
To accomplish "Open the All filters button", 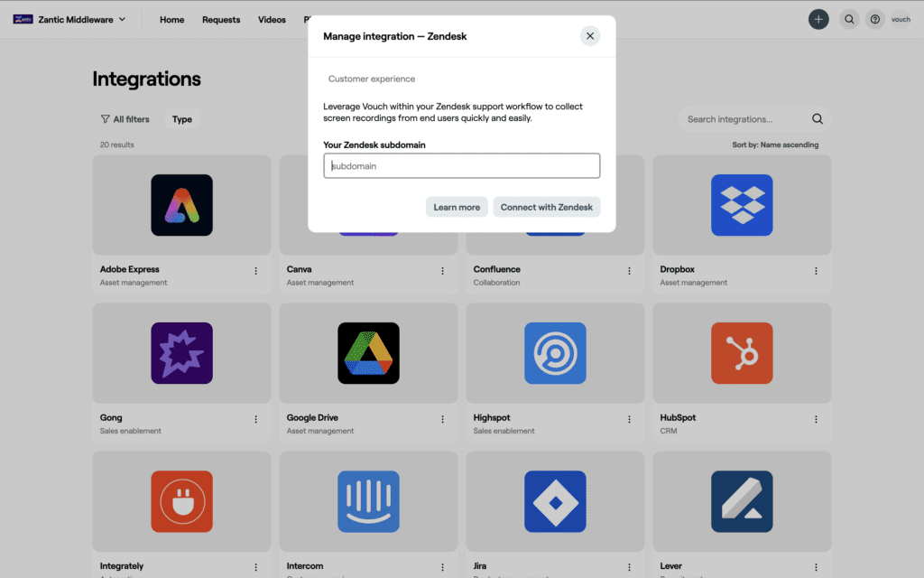I will pos(125,119).
